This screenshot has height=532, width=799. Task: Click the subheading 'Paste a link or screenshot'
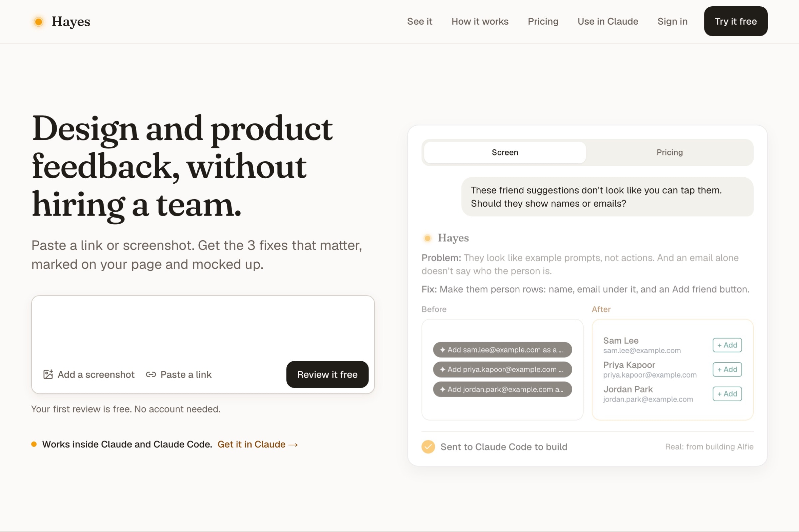[x=196, y=255]
